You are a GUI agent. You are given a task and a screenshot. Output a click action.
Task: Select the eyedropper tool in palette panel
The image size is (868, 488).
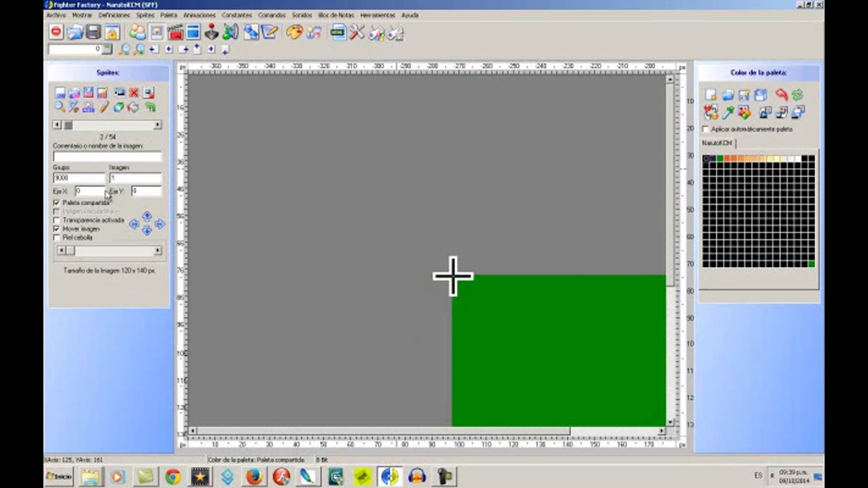click(x=728, y=112)
